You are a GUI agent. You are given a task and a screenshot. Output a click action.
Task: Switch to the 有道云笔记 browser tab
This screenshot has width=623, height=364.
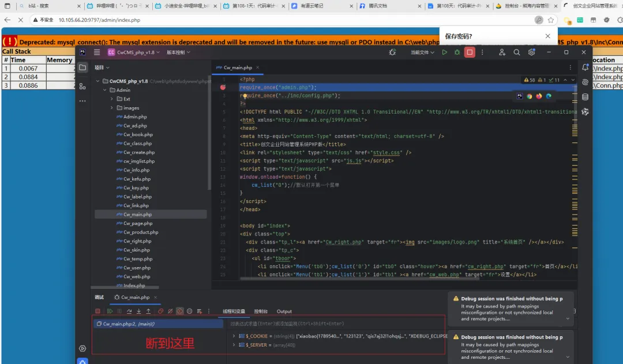pos(322,6)
